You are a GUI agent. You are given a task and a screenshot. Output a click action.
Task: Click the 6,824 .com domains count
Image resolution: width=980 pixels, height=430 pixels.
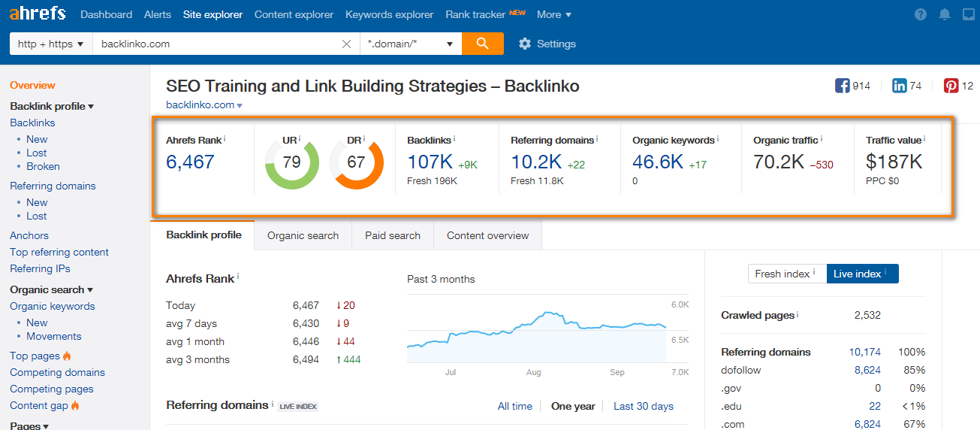tap(867, 424)
